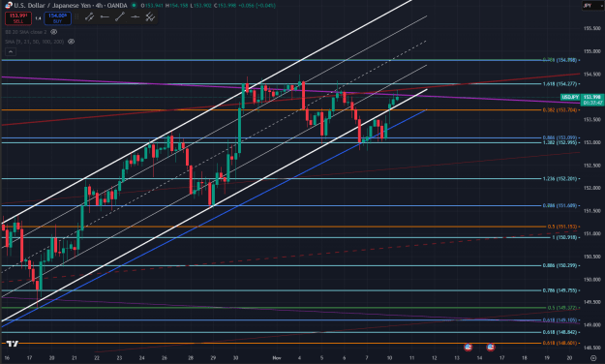Click the 155.500 price scale tick
605x364 pixels.
(591, 29)
